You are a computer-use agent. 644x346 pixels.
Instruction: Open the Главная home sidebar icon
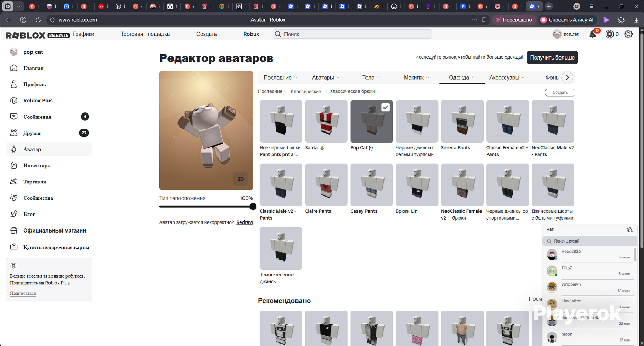(x=14, y=68)
